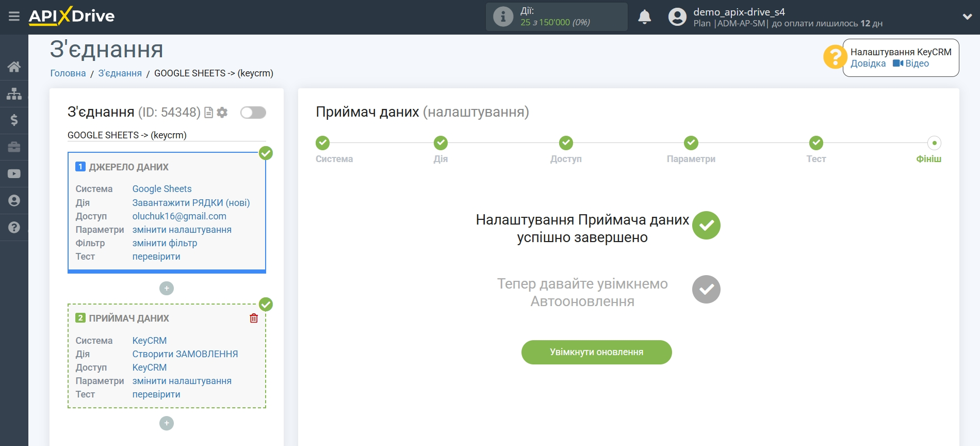Add step after the data source
The image size is (980, 446).
click(x=167, y=289)
